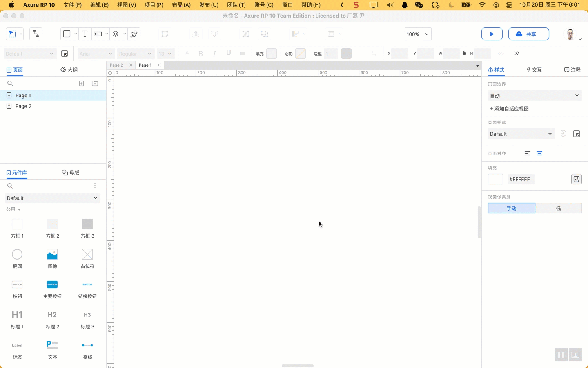Click the search icon in library panel
The height and width of the screenshot is (368, 588).
10,186
